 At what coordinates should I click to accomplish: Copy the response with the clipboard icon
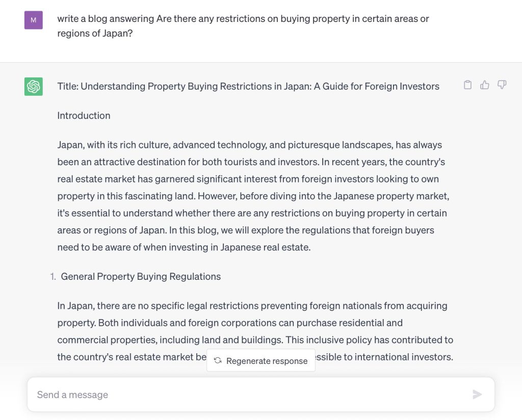[467, 85]
